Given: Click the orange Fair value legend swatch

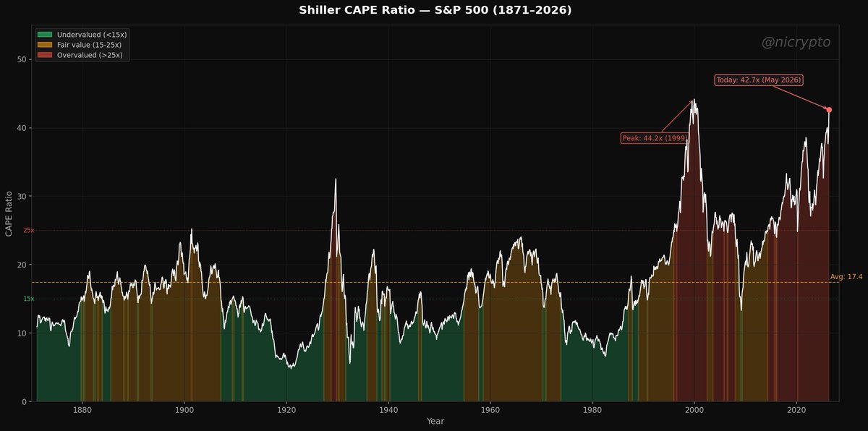Looking at the screenshot, I should (46, 45).
